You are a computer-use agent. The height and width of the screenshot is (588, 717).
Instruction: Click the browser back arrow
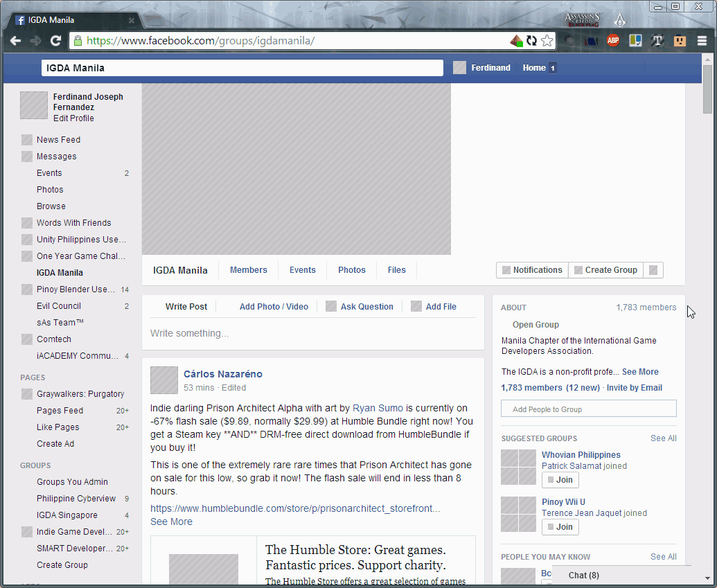15,41
